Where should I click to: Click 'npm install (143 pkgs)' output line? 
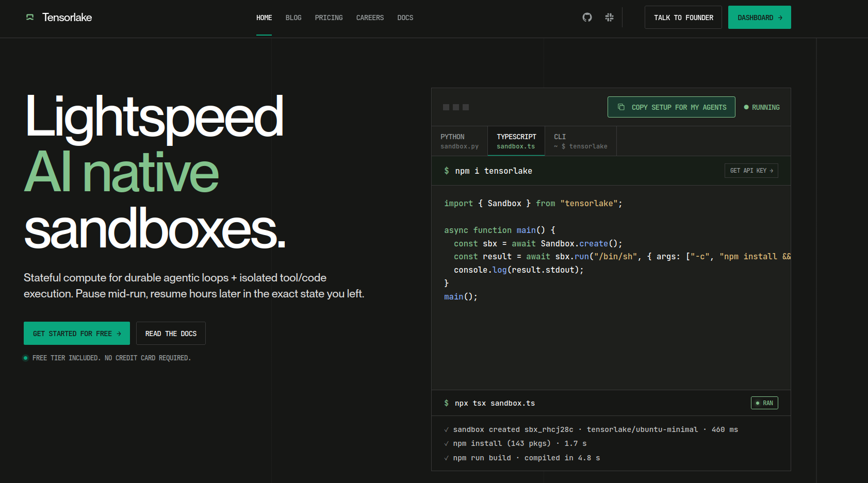tap(520, 443)
